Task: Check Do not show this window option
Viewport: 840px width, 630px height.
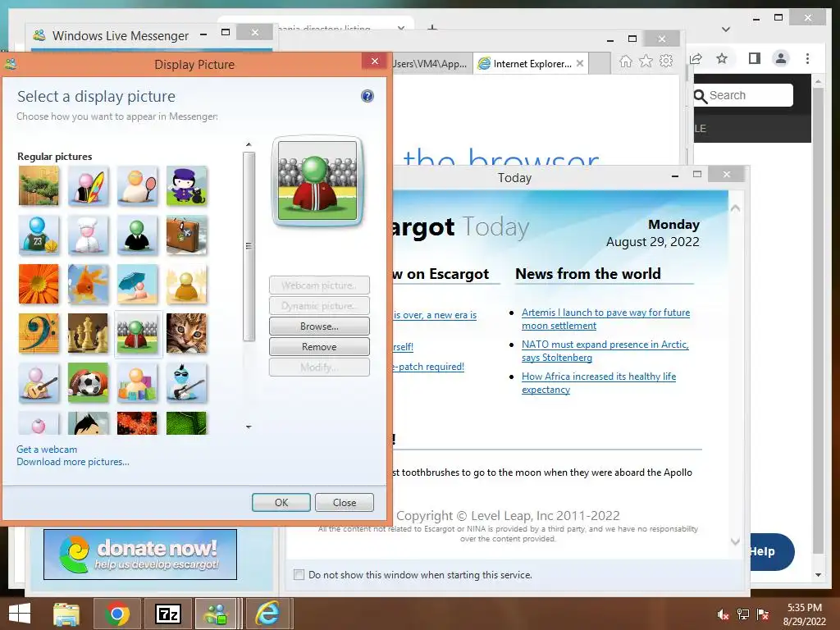Action: point(299,575)
